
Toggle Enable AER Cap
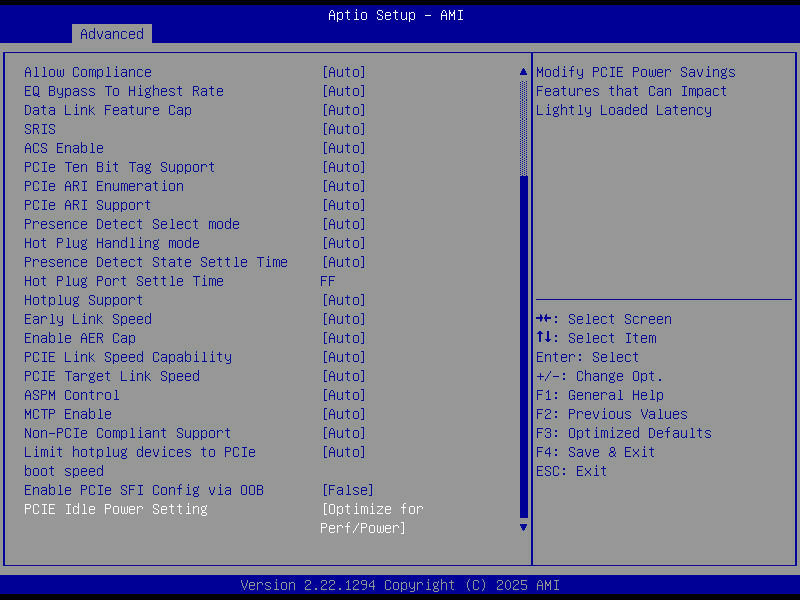344,337
